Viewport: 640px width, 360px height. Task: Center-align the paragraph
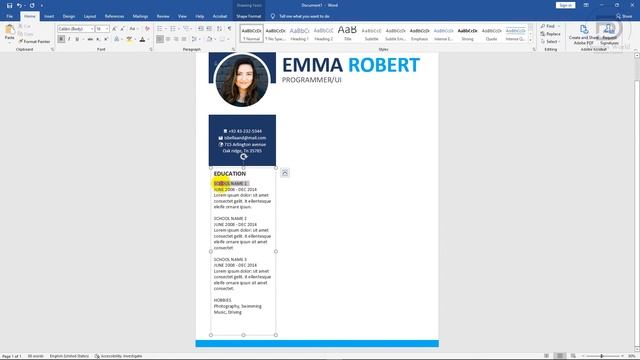(168, 39)
